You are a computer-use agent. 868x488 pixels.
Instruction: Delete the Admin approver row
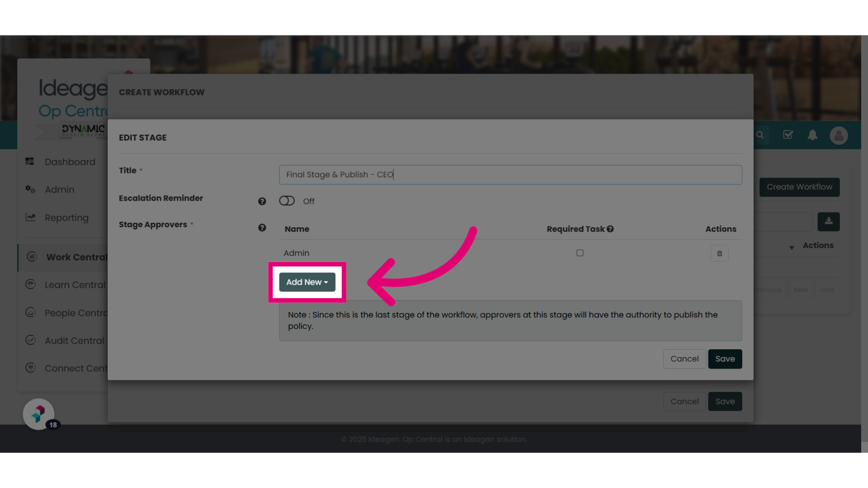719,253
